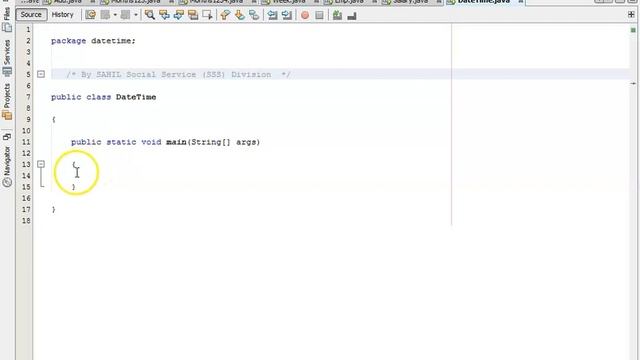This screenshot has width=640, height=360.
Task: Jump to the Previous Bookmark
Action: (x=225, y=15)
